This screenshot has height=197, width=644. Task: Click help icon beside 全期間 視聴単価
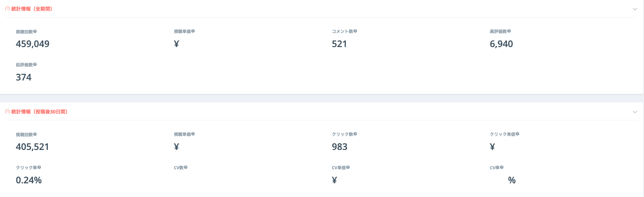coord(193,31)
